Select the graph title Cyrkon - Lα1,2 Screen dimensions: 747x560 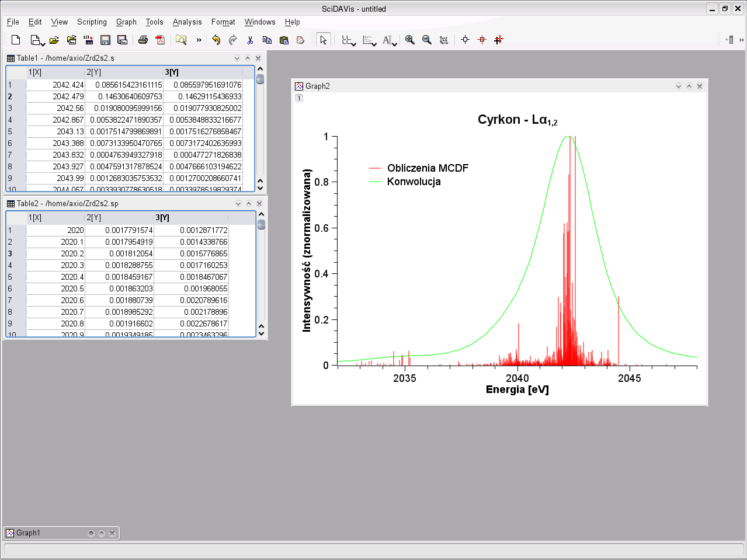coord(517,120)
